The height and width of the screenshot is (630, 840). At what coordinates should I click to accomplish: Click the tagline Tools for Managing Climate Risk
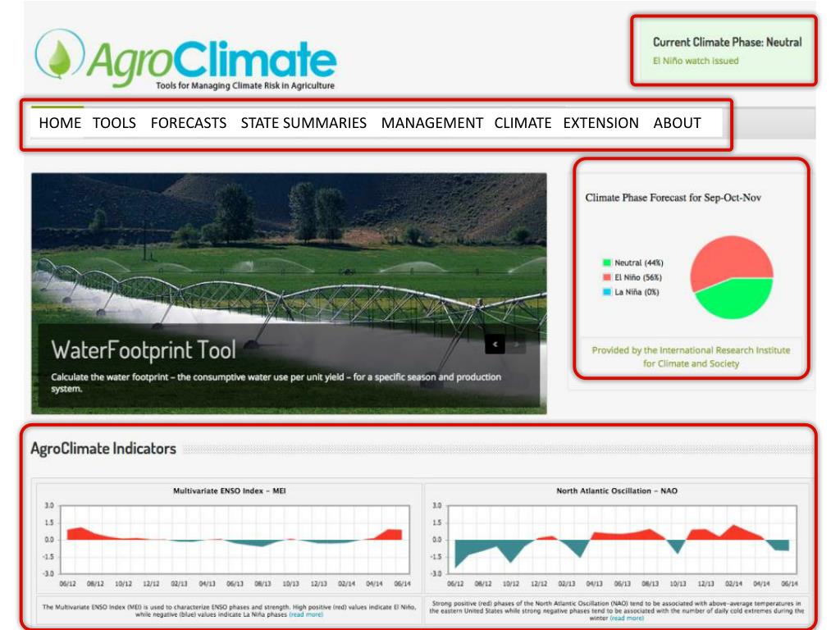[245, 85]
